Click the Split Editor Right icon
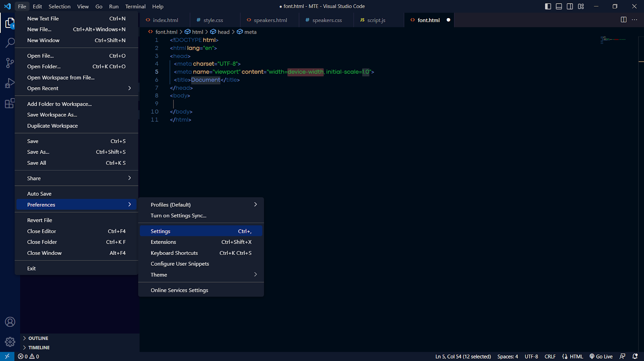 (x=623, y=20)
